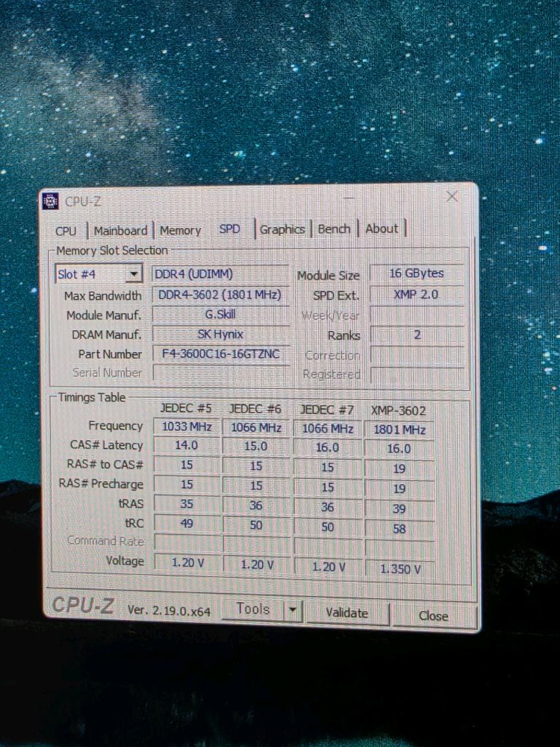Click the Max Bandwidth label
Viewport: 560px width, 747px height.
103,296
